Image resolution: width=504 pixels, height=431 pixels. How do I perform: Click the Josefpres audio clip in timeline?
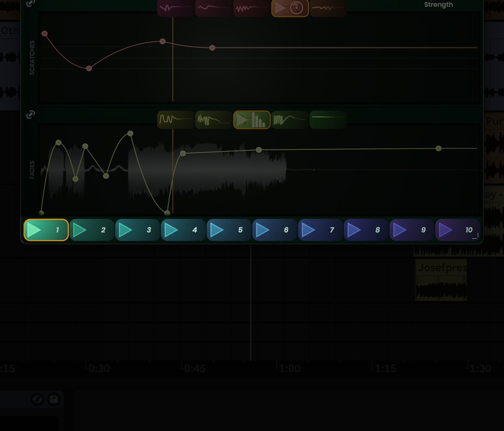(441, 280)
